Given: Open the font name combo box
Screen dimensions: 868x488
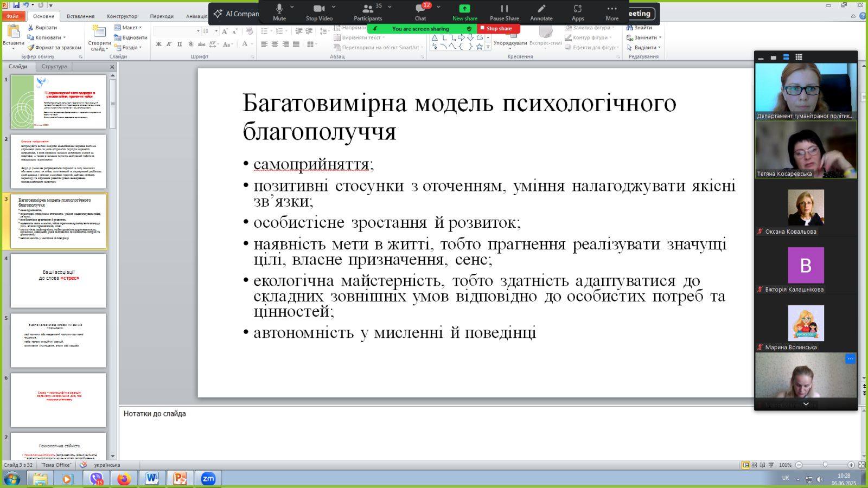Looking at the screenshot, I should (177, 31).
